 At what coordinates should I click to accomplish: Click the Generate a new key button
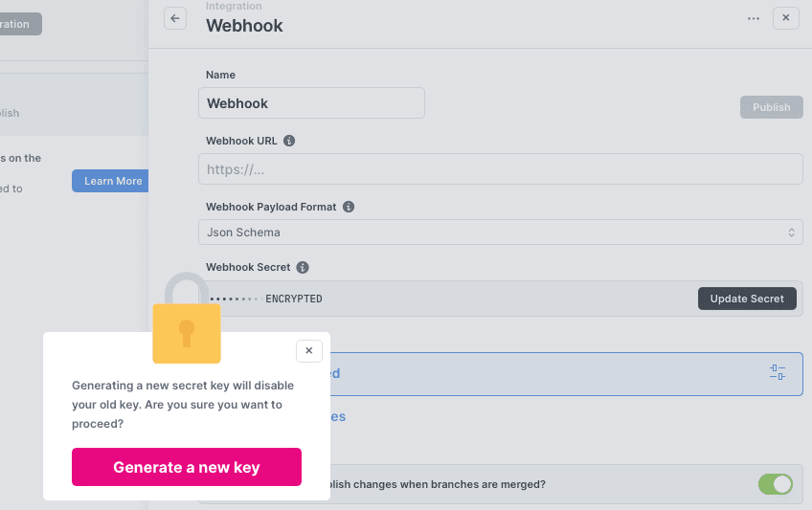click(x=187, y=467)
